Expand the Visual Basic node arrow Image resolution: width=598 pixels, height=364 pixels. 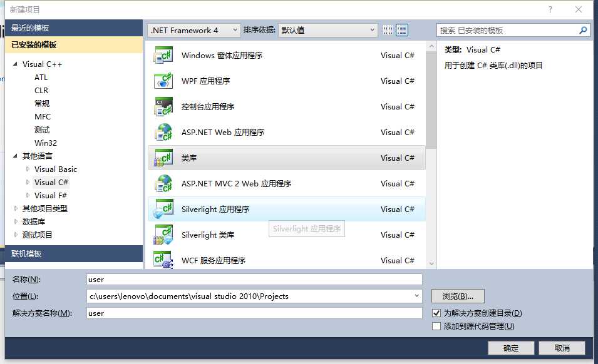pos(28,169)
